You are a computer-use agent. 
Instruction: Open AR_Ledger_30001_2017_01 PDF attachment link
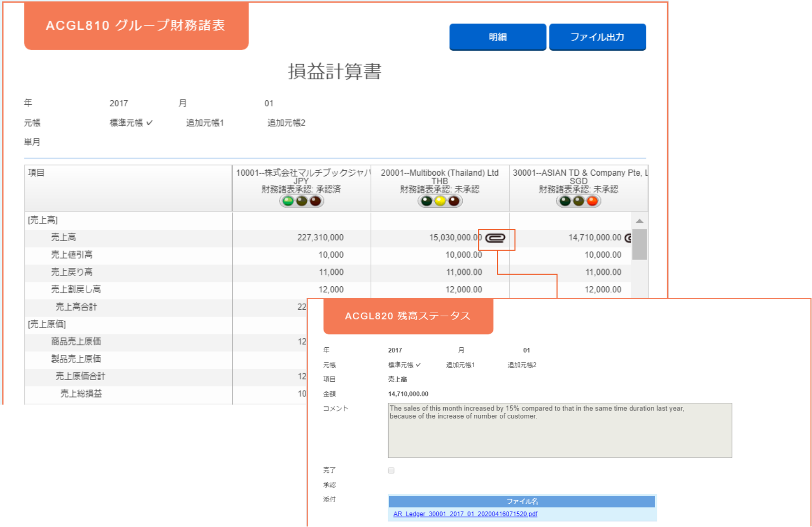pyautogui.click(x=465, y=514)
